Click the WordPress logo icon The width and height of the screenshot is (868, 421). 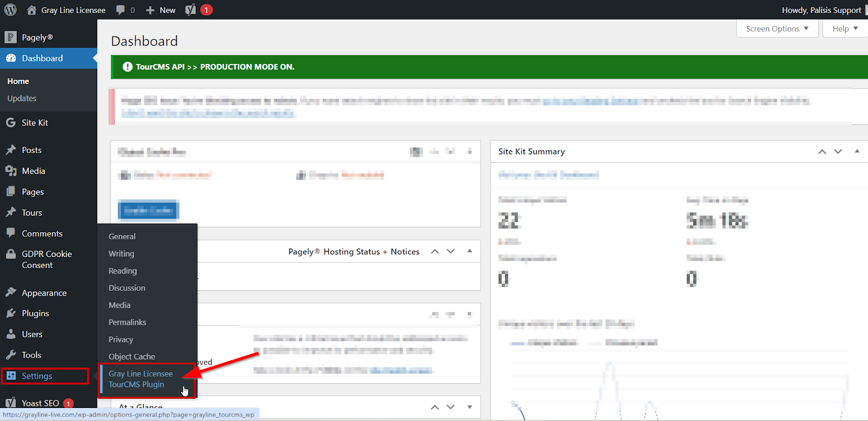[x=10, y=10]
